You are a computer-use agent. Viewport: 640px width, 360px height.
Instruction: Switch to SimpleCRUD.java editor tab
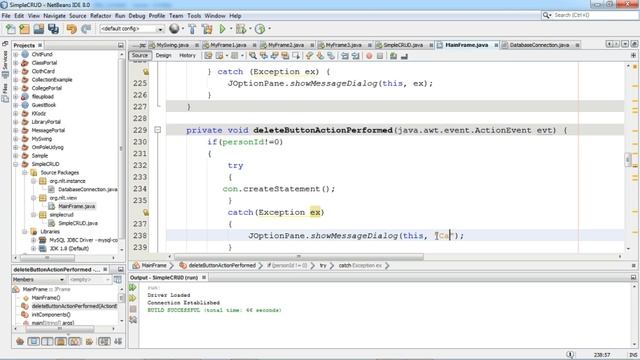coord(402,45)
